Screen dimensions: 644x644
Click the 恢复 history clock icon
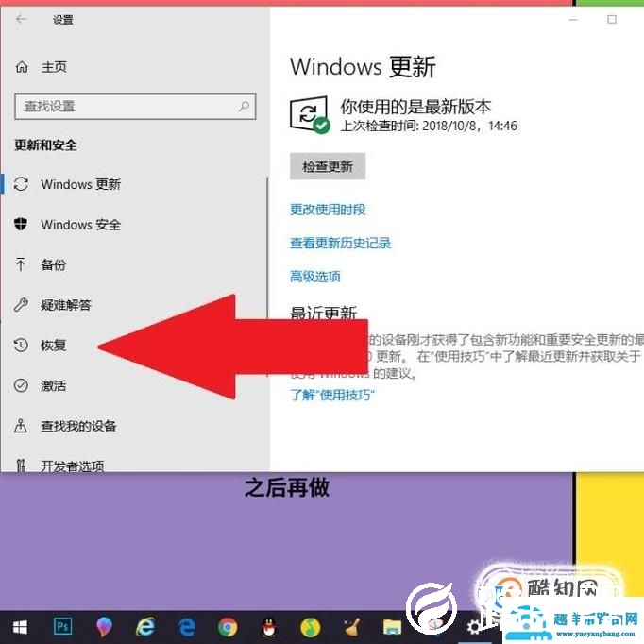click(21, 345)
